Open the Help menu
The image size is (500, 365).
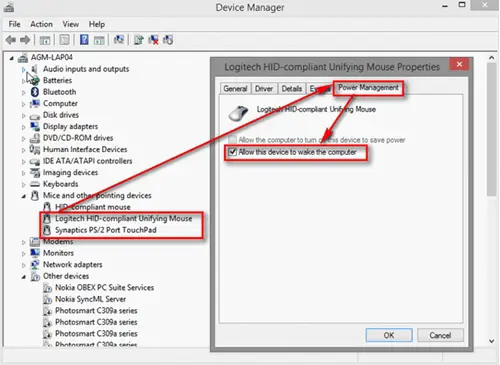(x=97, y=24)
